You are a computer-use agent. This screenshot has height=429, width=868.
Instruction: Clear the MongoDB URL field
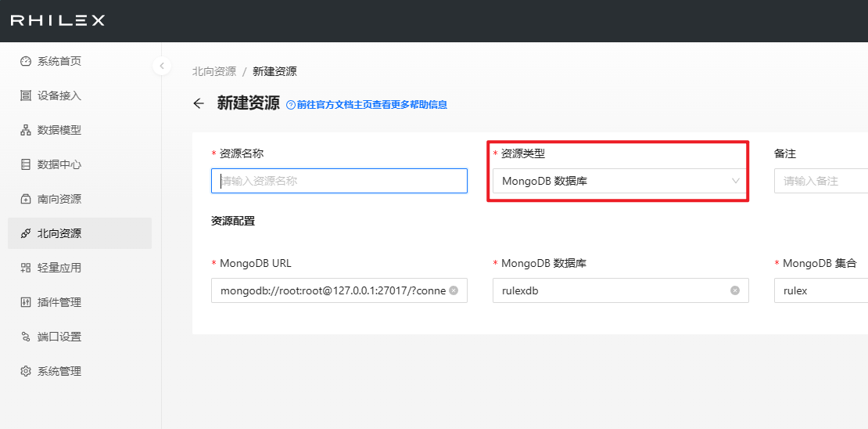coord(454,290)
